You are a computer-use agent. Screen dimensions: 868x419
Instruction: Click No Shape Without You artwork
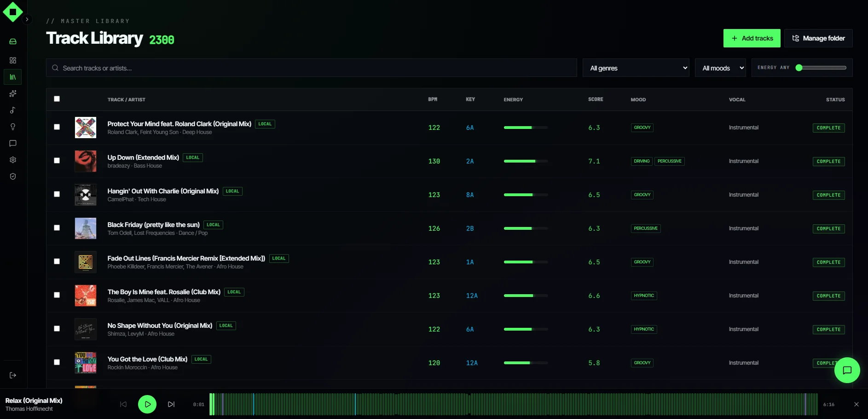pyautogui.click(x=86, y=329)
